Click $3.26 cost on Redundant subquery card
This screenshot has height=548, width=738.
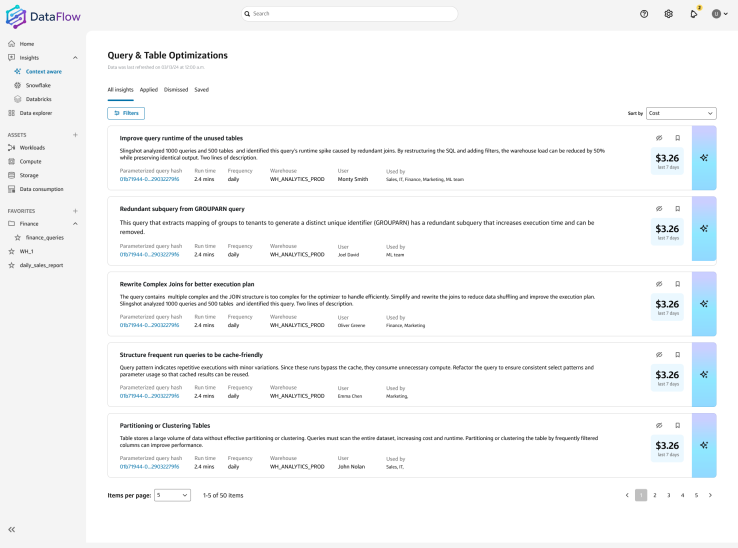[x=667, y=229]
